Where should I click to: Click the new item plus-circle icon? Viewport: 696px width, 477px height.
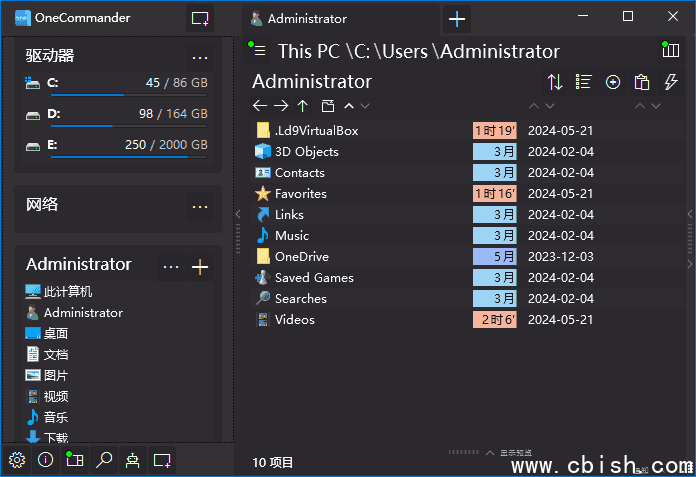click(613, 82)
